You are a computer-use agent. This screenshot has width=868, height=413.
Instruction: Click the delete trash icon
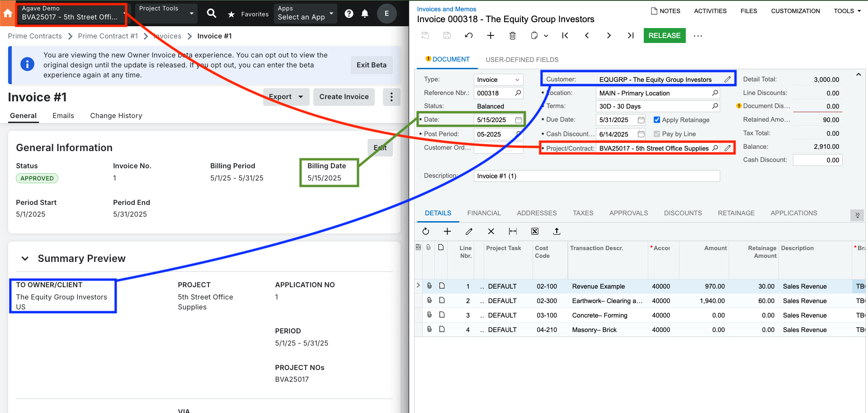pos(512,35)
